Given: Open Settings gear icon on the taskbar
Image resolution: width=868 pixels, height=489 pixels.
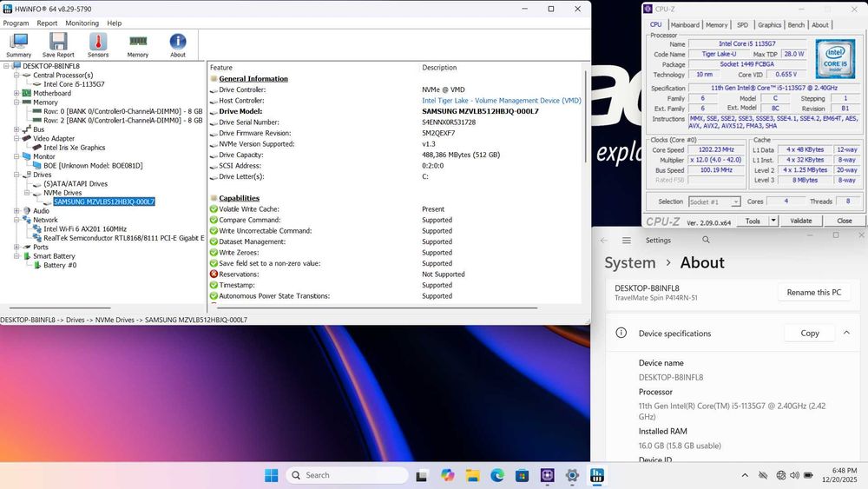Looking at the screenshot, I should pos(572,475).
